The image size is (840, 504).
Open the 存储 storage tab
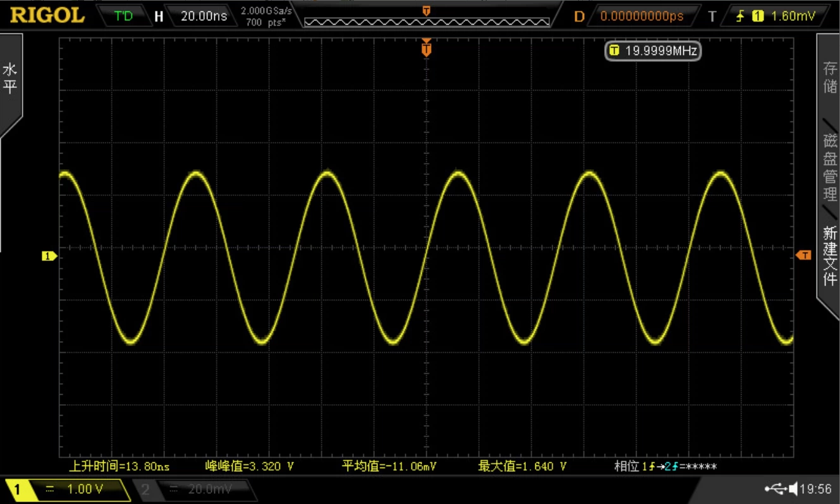coord(829,77)
